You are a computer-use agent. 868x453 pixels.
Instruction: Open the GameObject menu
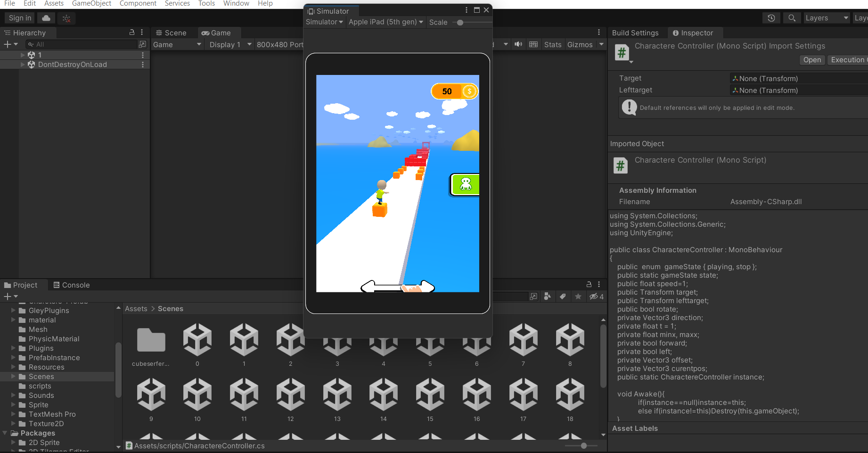[91, 4]
